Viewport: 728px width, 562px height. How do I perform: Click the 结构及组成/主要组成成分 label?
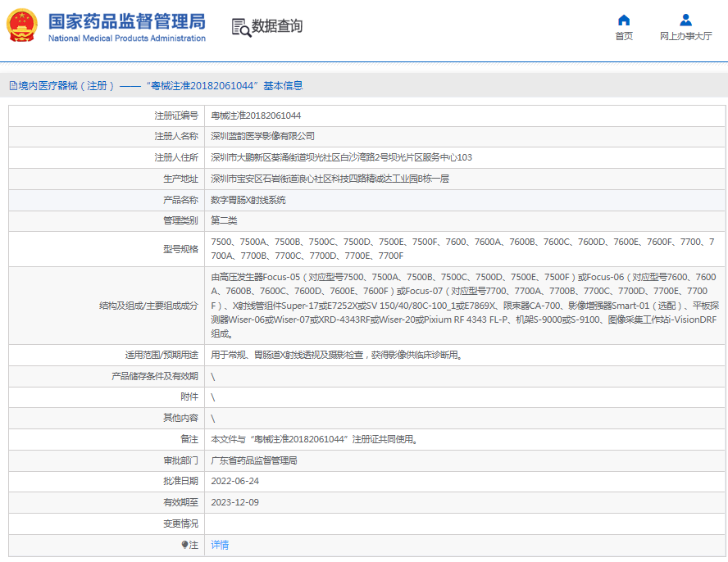pos(148,306)
